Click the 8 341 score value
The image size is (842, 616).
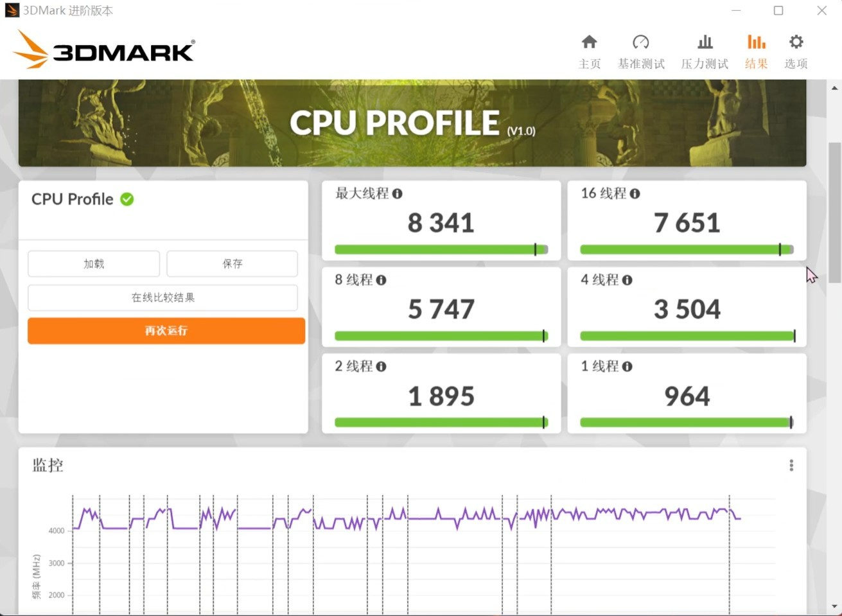[441, 223]
